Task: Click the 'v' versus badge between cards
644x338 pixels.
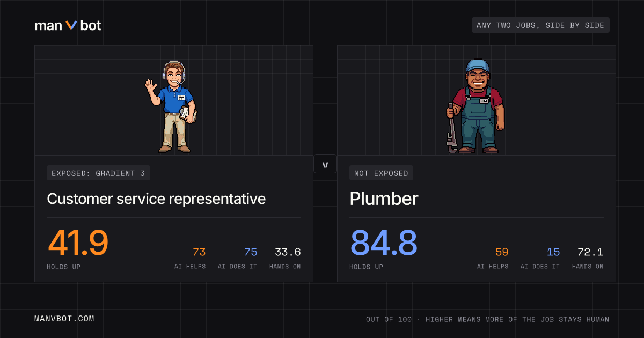Action: 325,164
